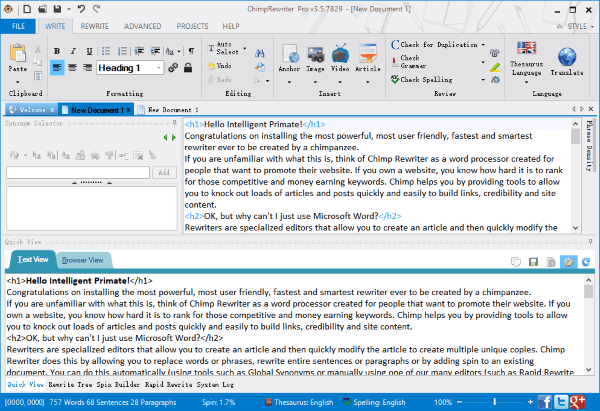Align text right
Screen dimensions: 600x411
pyautogui.click(x=88, y=68)
